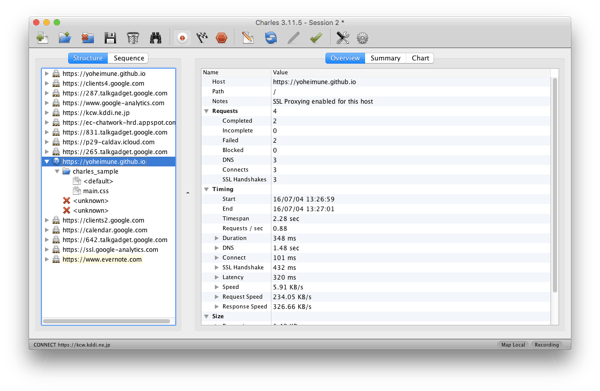Select the main.css request
This screenshot has width=600, height=391.
(x=96, y=191)
